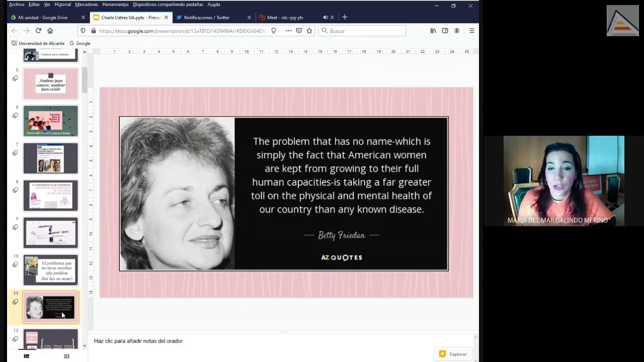Image resolution: width=644 pixels, height=362 pixels.
Task: Switch to filmstrip view of slides
Action: 27,356
